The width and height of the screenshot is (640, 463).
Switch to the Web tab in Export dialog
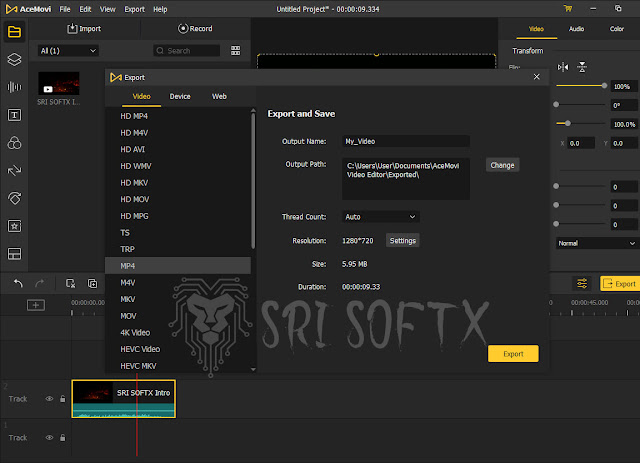point(219,96)
